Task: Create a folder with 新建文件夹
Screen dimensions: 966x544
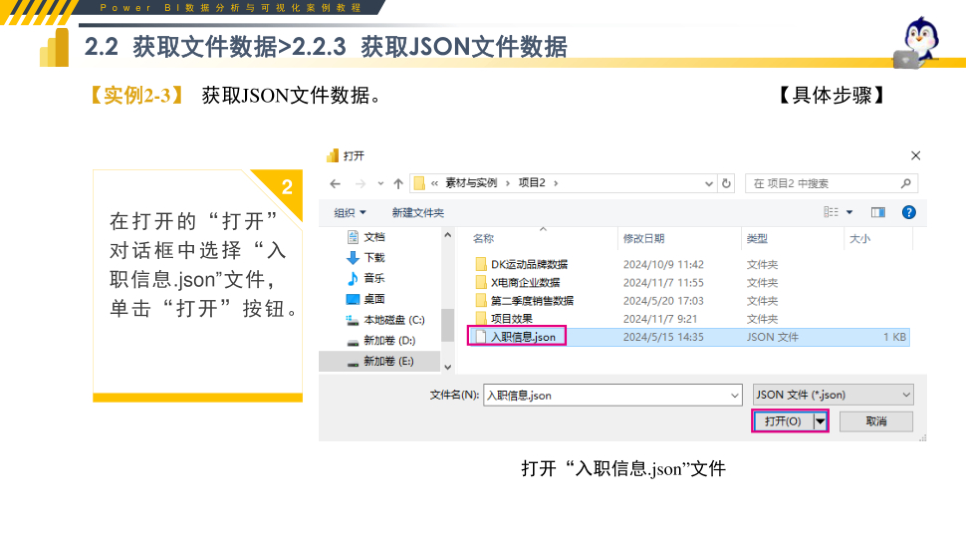Action: tap(418, 213)
